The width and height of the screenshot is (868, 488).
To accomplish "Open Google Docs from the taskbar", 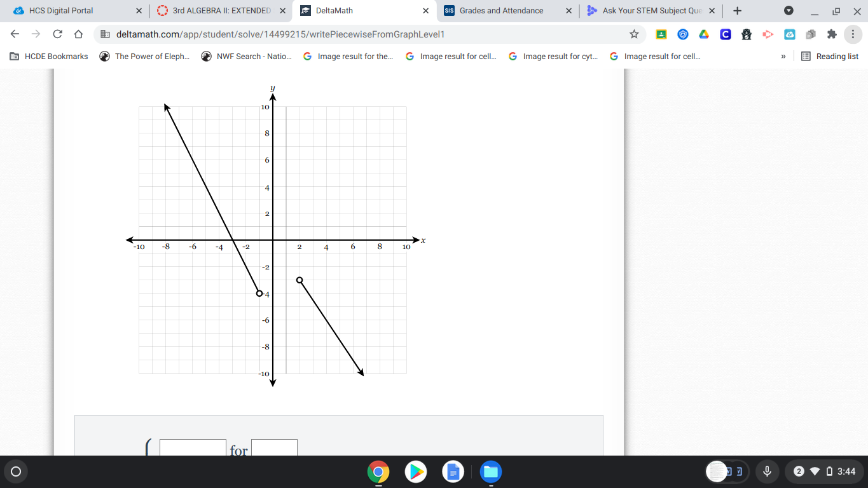I will click(x=452, y=471).
